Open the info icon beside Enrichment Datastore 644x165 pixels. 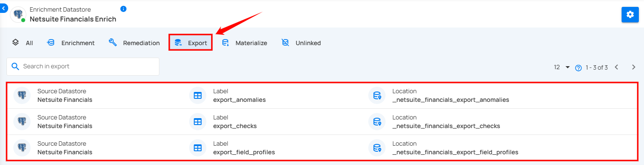(124, 9)
